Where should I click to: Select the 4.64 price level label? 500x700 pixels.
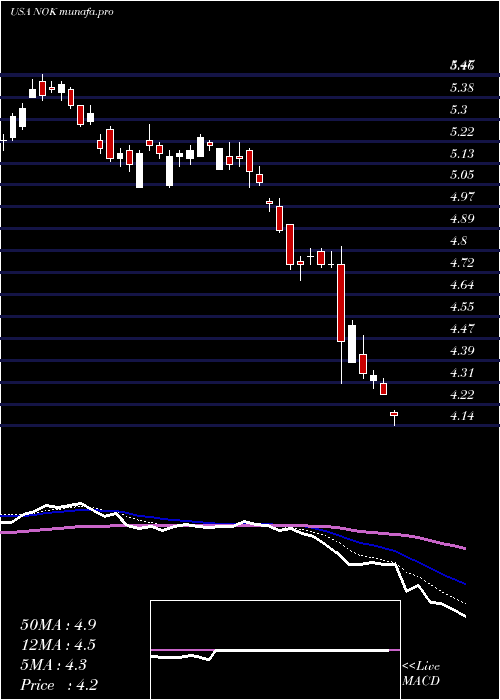click(462, 284)
